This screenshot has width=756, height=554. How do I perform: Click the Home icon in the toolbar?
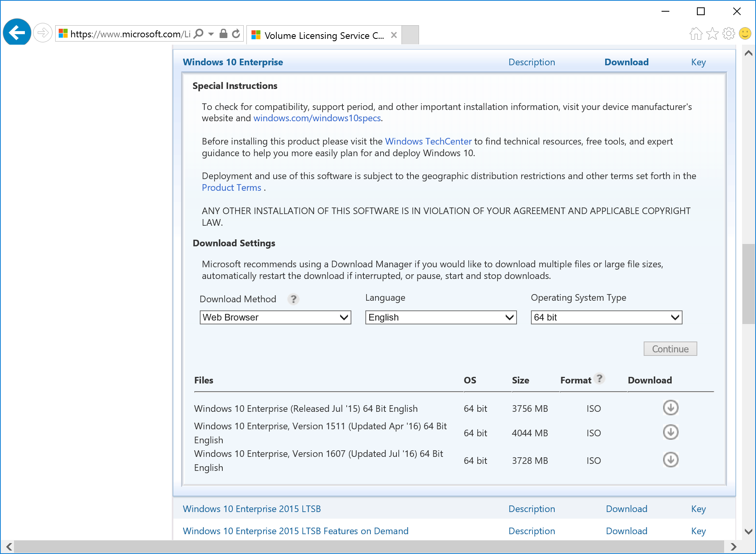pyautogui.click(x=696, y=34)
